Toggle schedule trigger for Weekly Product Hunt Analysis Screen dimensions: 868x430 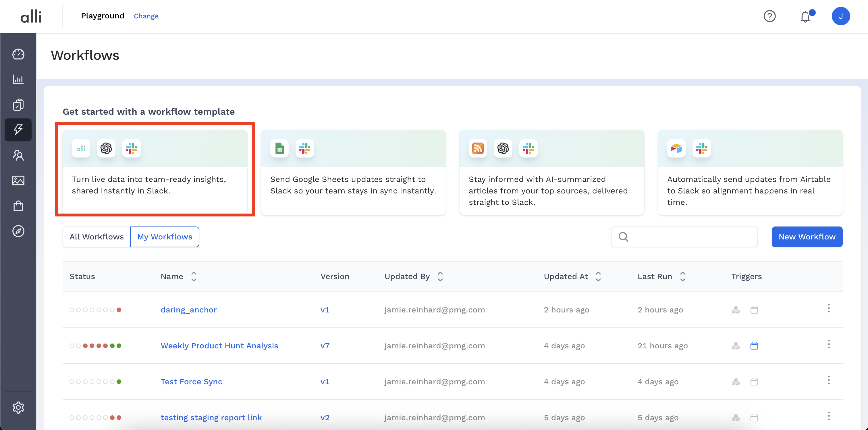754,346
